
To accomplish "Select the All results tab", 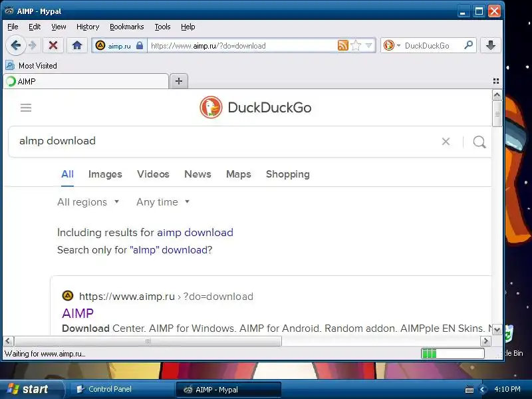I will [67, 174].
